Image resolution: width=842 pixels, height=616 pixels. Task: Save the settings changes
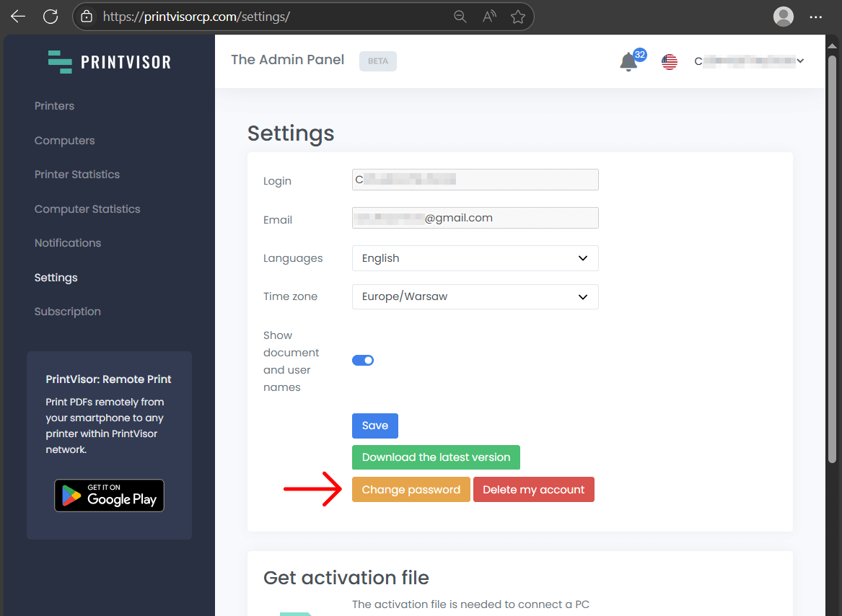374,426
